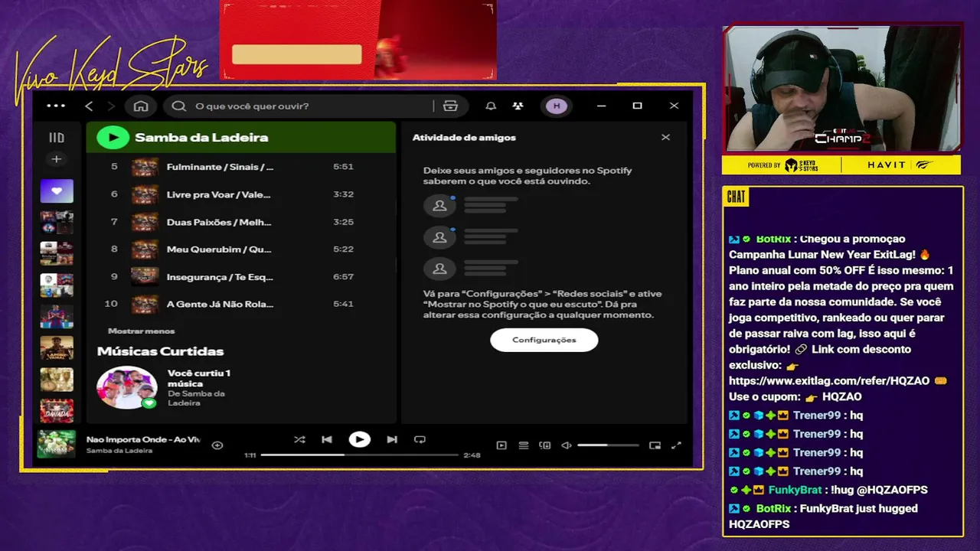Click the now playing album cover
Image resolution: width=980 pixels, height=551 pixels.
click(x=57, y=444)
